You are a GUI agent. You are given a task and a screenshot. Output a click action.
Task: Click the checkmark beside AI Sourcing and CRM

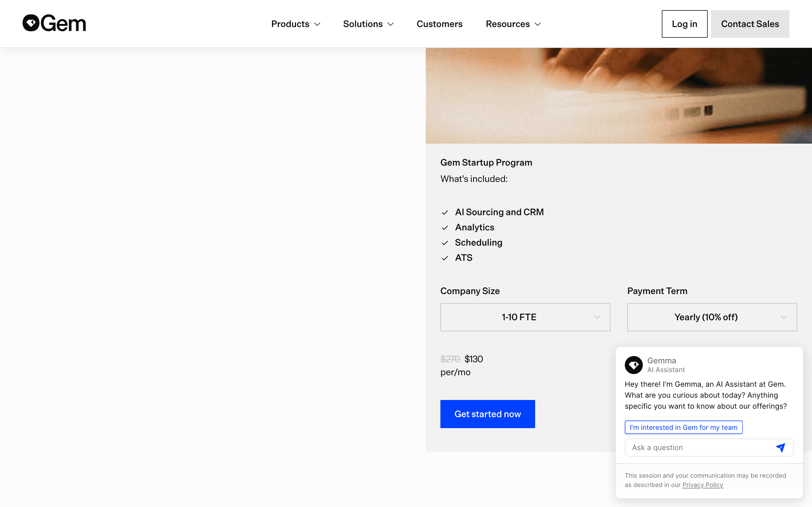pyautogui.click(x=445, y=213)
